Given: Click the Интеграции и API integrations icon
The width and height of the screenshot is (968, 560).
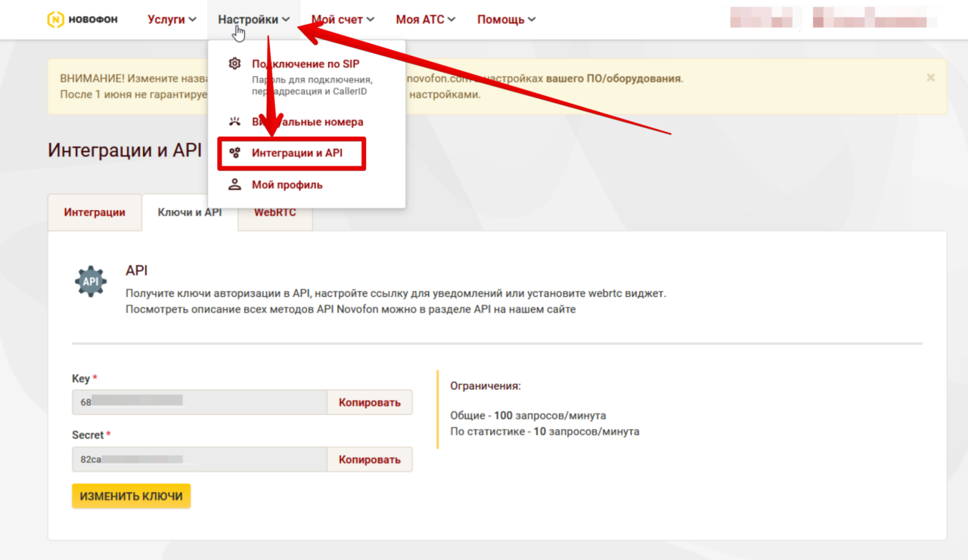Looking at the screenshot, I should point(234,153).
